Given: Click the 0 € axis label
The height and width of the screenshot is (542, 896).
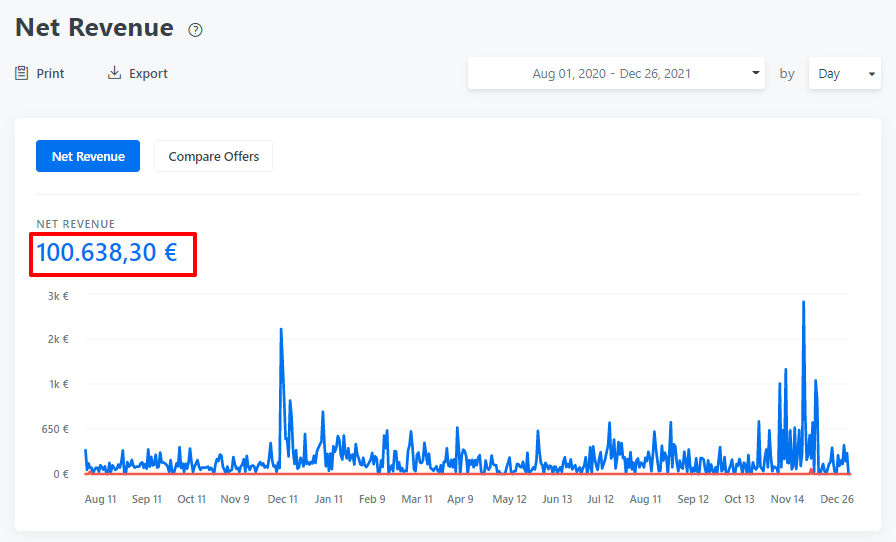Looking at the screenshot, I should coord(61,474).
